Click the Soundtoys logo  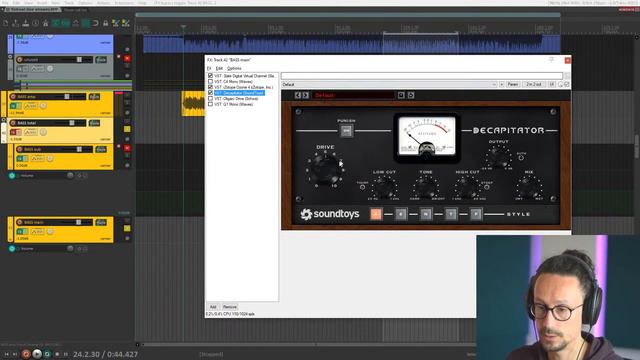tap(330, 214)
